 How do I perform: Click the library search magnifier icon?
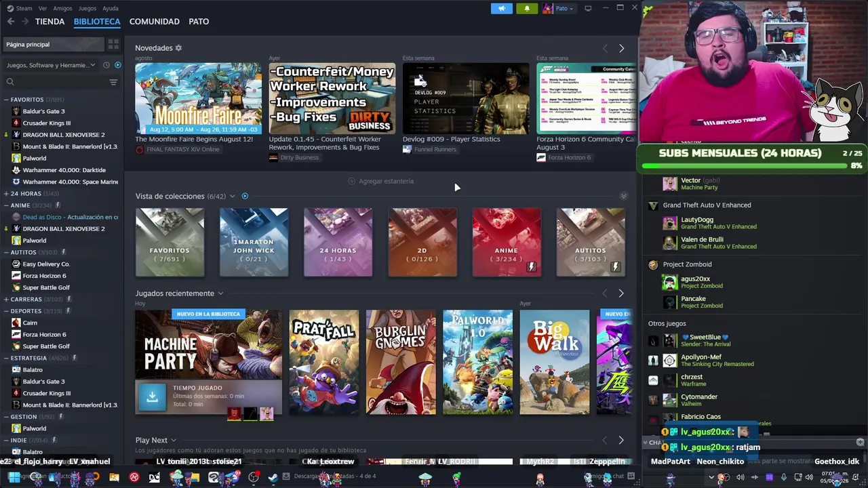[x=10, y=82]
